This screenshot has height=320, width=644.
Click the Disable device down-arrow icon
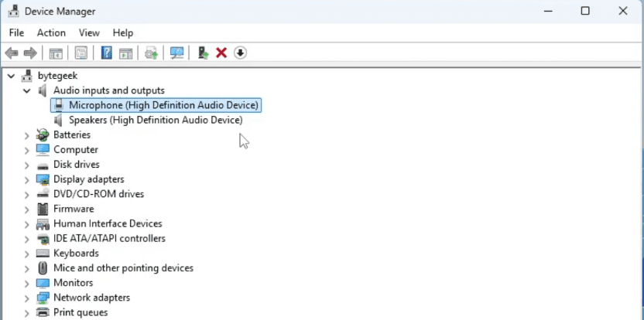point(240,53)
